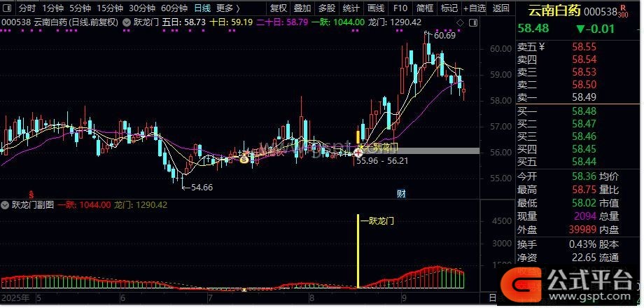Image resolution: width=644 pixels, height=308 pixels.
Task: Click the R300 badge next to stock code
Action: coord(623,13)
